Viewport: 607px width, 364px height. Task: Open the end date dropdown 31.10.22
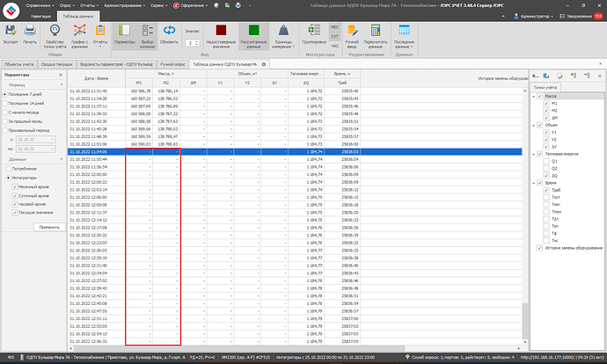pyautogui.click(x=53, y=149)
